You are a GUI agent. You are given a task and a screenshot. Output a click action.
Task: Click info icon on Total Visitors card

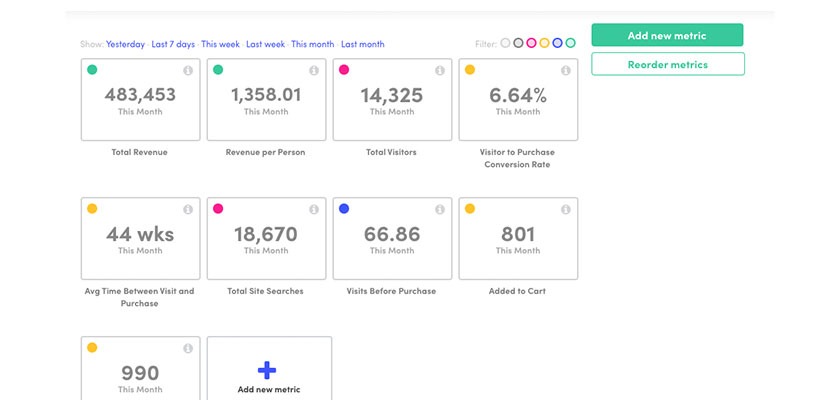coord(439,71)
